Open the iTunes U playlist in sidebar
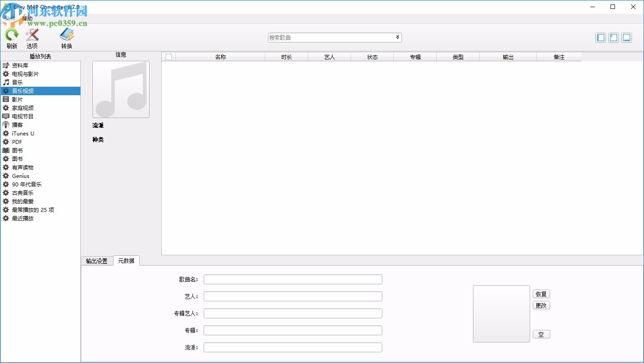644x363 pixels. tap(22, 133)
